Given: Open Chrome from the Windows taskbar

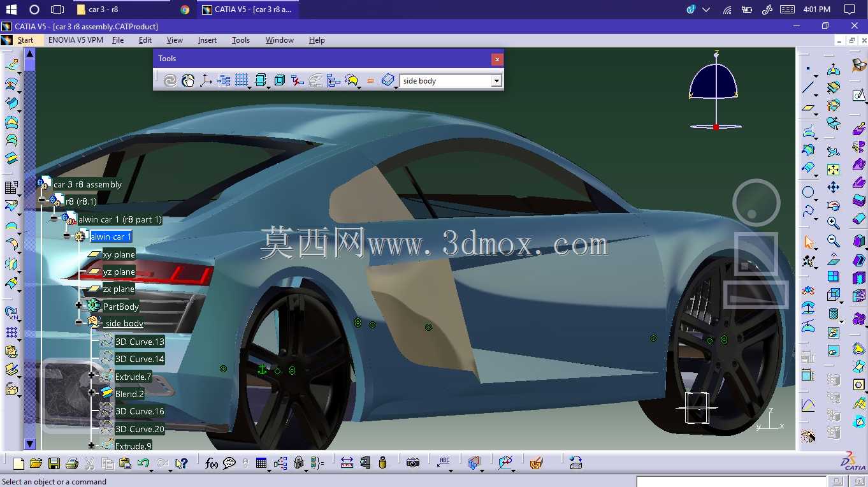Looking at the screenshot, I should [185, 10].
